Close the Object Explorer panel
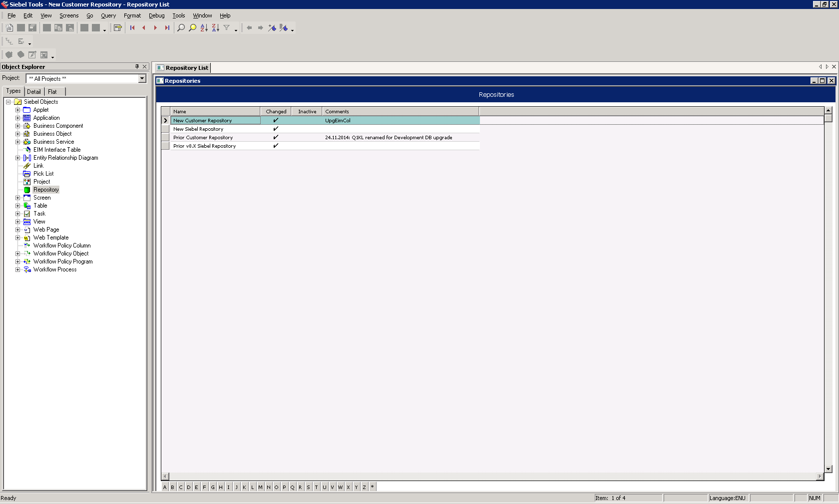Image resolution: width=839 pixels, height=504 pixels. click(145, 66)
